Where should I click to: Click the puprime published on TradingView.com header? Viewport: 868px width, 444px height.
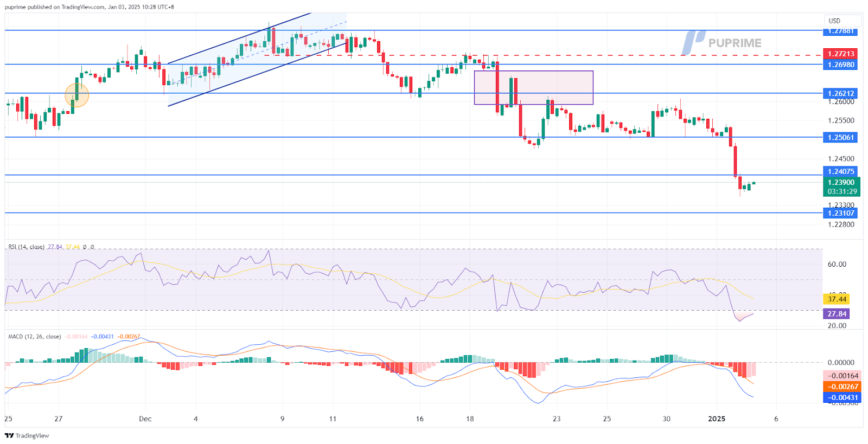(90, 7)
